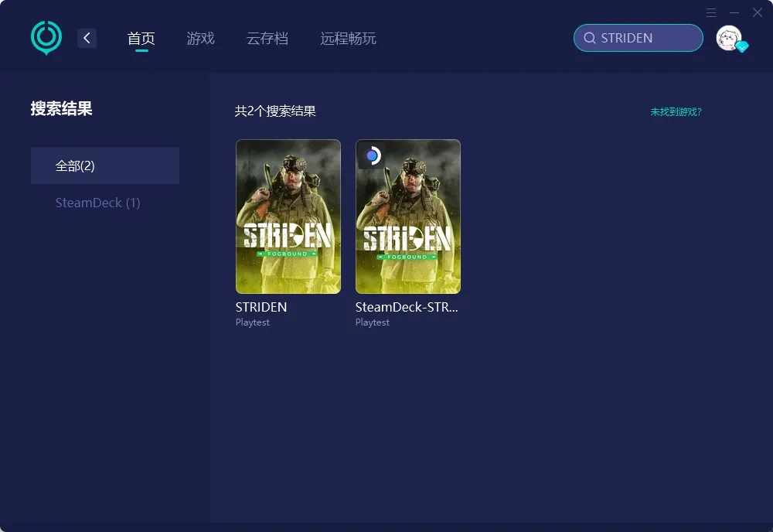This screenshot has height=532, width=773.
Task: Open the hamburger menu in title bar
Action: coord(711,12)
